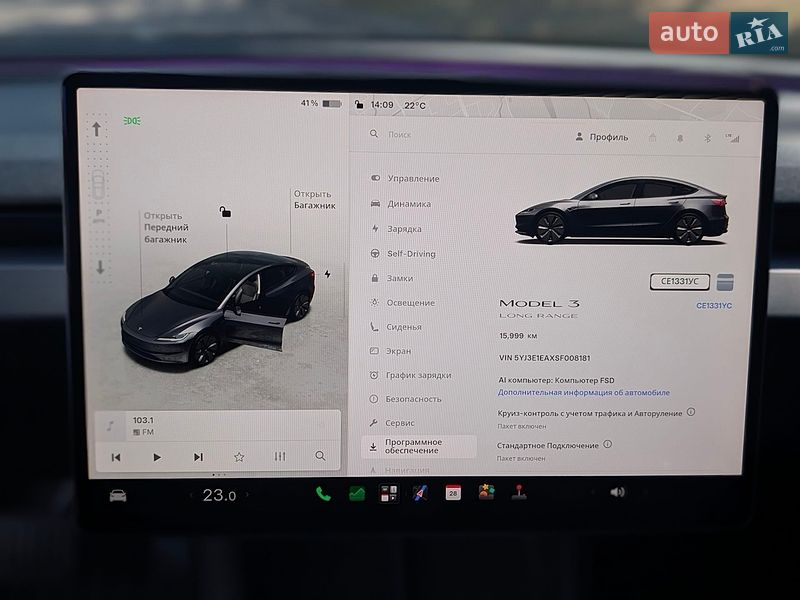The image size is (800, 600).
Task: Open Освещение settings
Action: pyautogui.click(x=403, y=303)
